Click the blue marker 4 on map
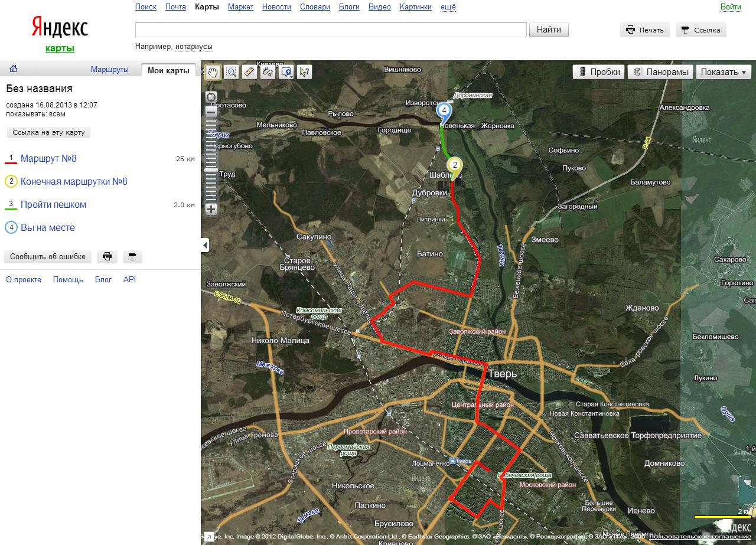The width and height of the screenshot is (756, 545). pos(444,110)
